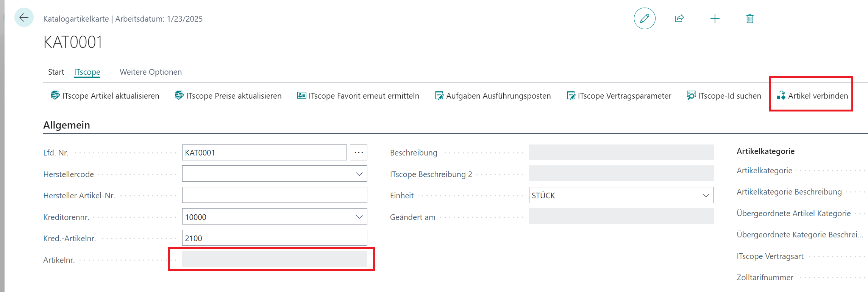This screenshot has height=292, width=868.
Task: Click the Katalogartikelkarte breadcrumb text
Action: coord(76,19)
